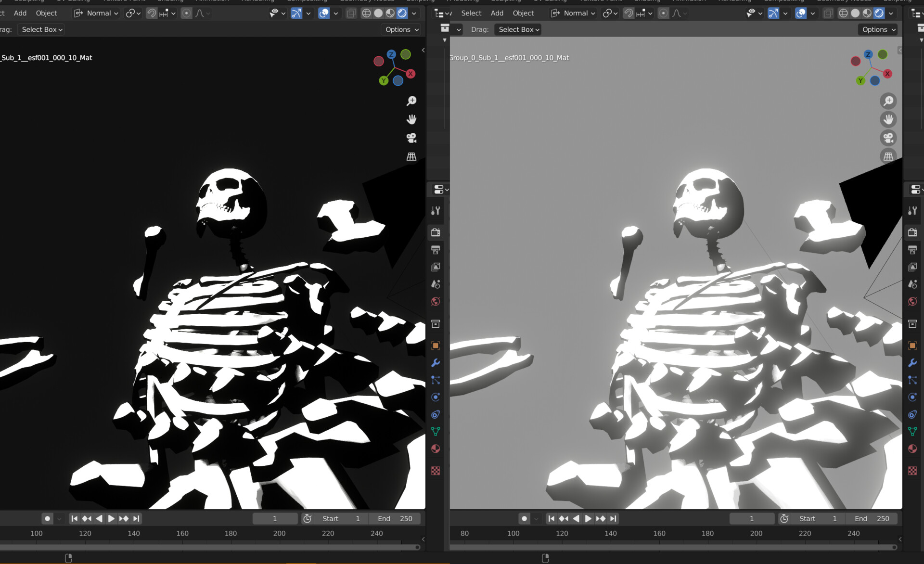Select the Modifier Properties wrench icon
The width and height of the screenshot is (924, 564).
coord(436,363)
